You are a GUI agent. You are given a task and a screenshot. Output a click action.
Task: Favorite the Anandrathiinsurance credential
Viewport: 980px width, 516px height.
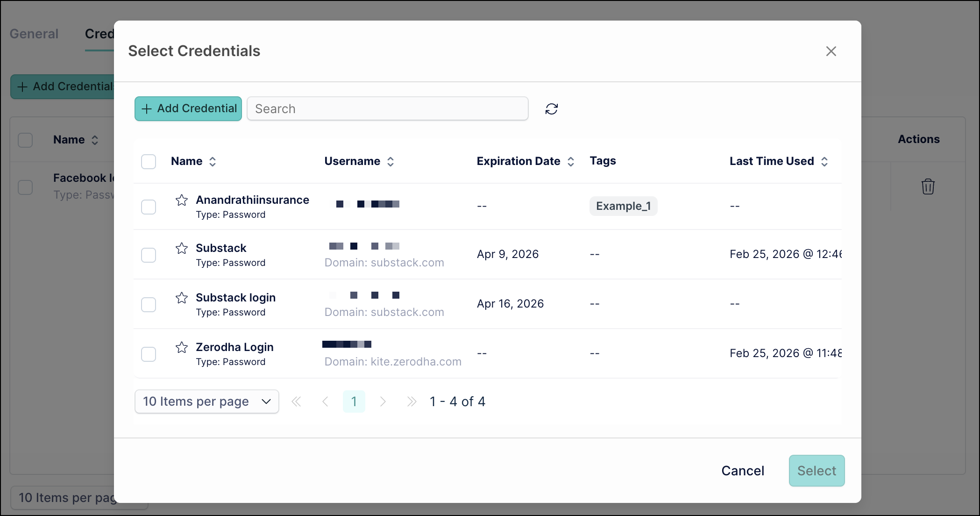click(182, 200)
